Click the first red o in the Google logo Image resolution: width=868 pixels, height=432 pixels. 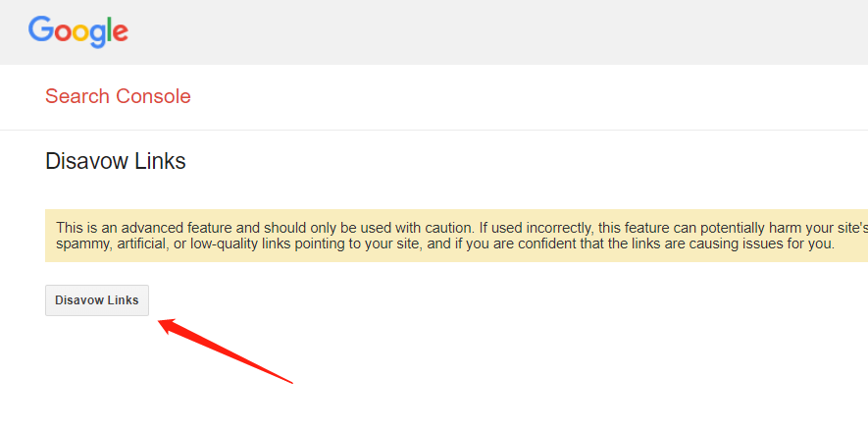pos(61,33)
